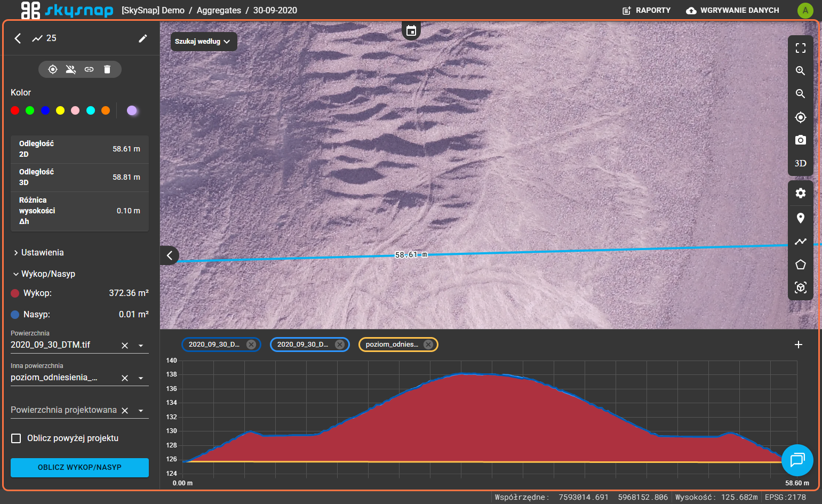The width and height of the screenshot is (822, 504).
Task: Zoom in on the map
Action: point(800,71)
